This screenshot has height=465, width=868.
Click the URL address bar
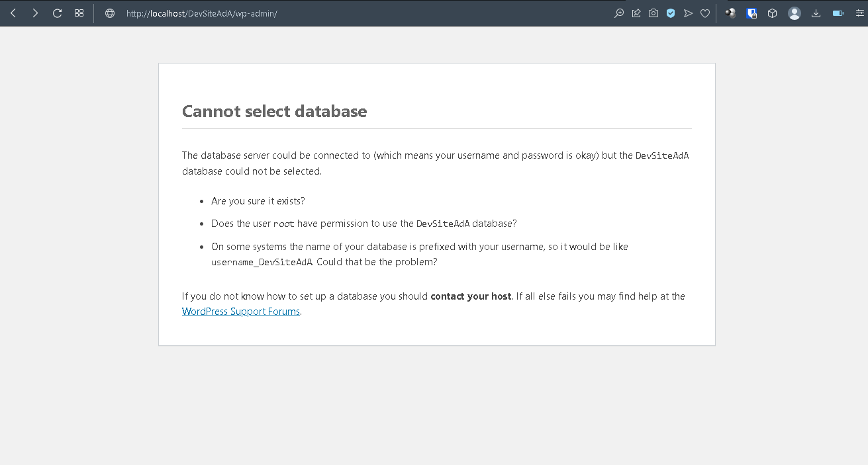click(x=331, y=13)
